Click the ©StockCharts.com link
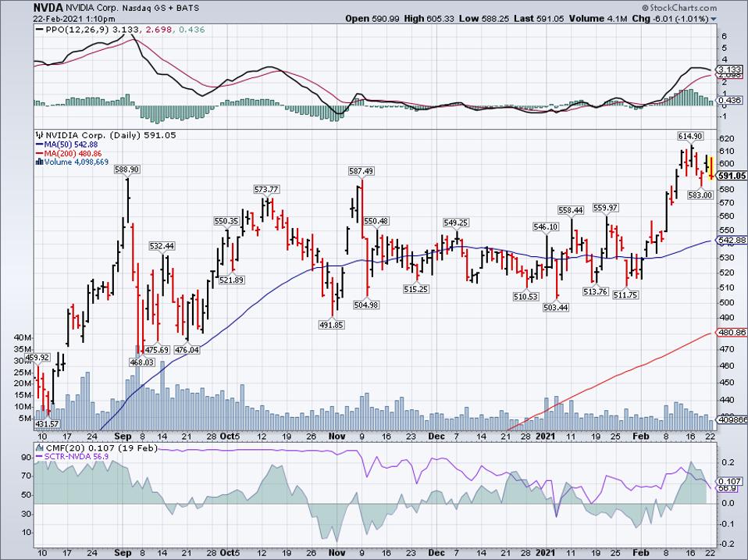The height and width of the screenshot is (560, 748). tap(679, 8)
